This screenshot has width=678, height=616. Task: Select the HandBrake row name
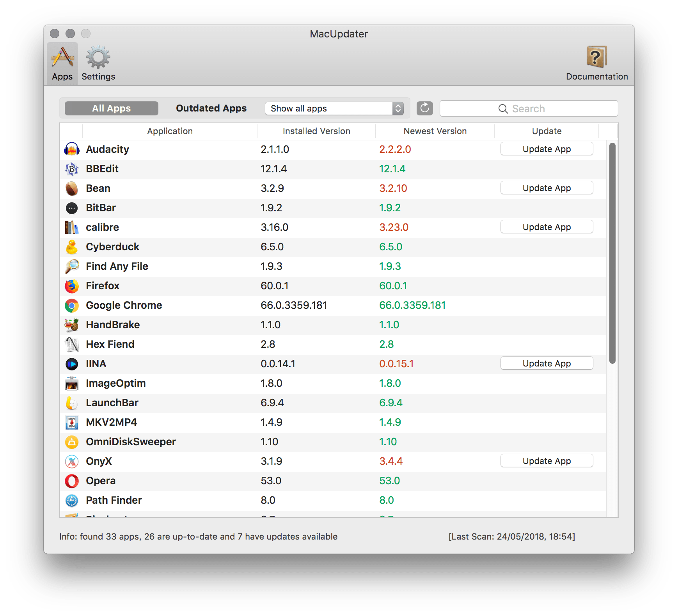pos(113,325)
